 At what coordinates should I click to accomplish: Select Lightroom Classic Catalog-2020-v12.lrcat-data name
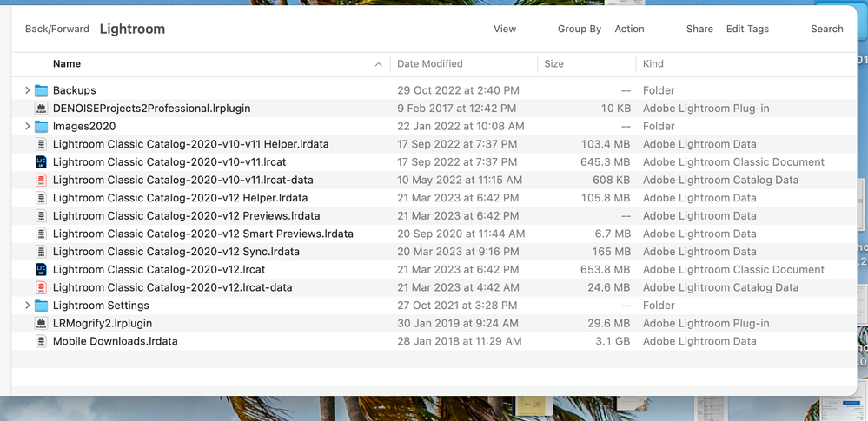pos(173,287)
